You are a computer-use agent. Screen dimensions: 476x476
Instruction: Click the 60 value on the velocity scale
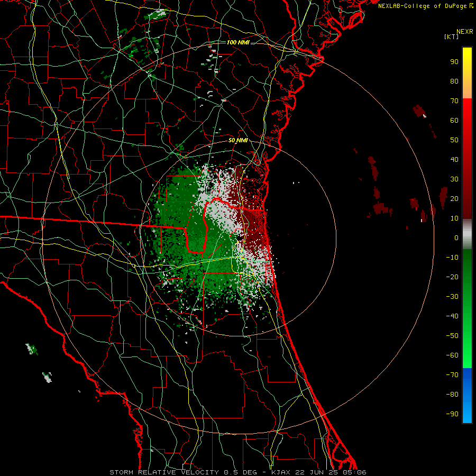pyautogui.click(x=454, y=120)
